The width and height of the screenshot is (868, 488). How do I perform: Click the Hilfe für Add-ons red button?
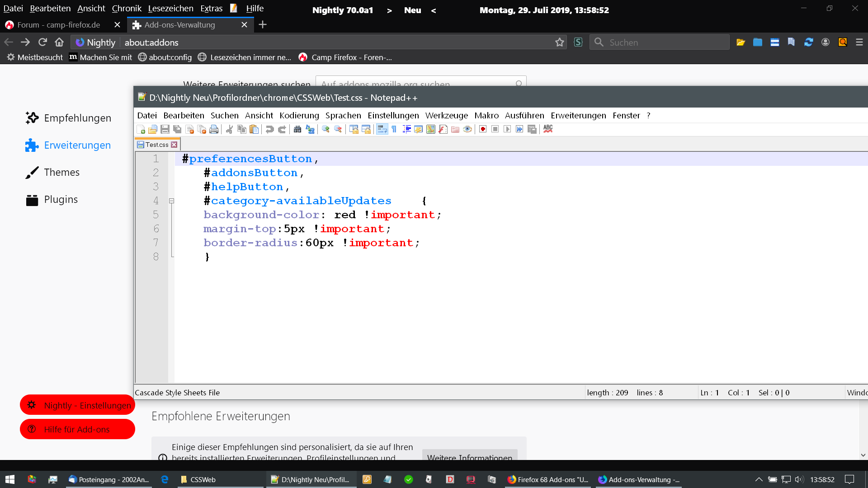tap(77, 429)
